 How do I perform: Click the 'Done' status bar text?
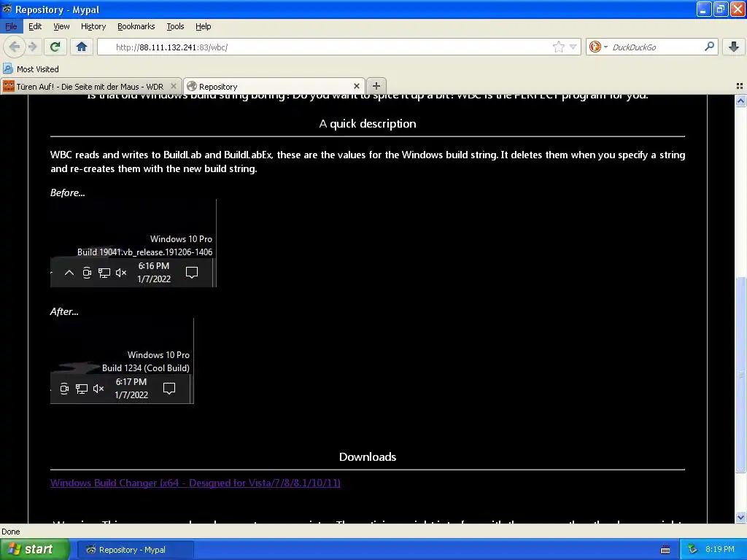click(10, 532)
